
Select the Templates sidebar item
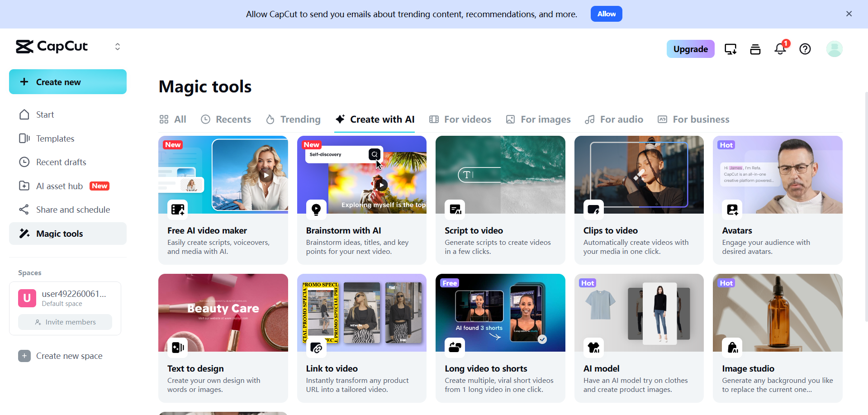tap(55, 138)
